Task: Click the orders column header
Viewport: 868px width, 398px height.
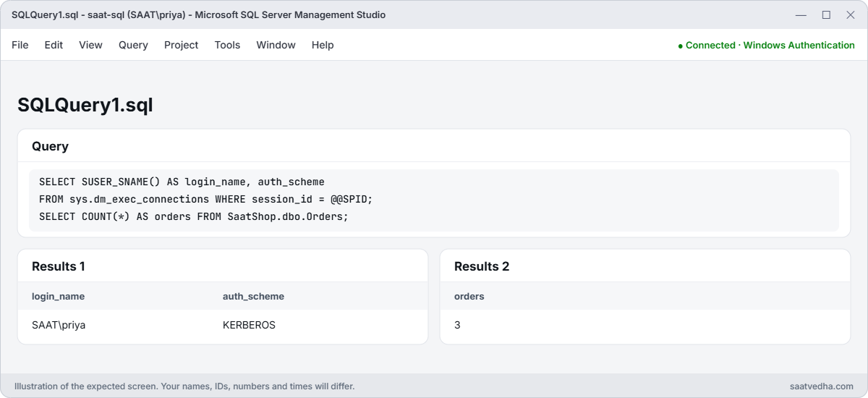Action: point(469,296)
